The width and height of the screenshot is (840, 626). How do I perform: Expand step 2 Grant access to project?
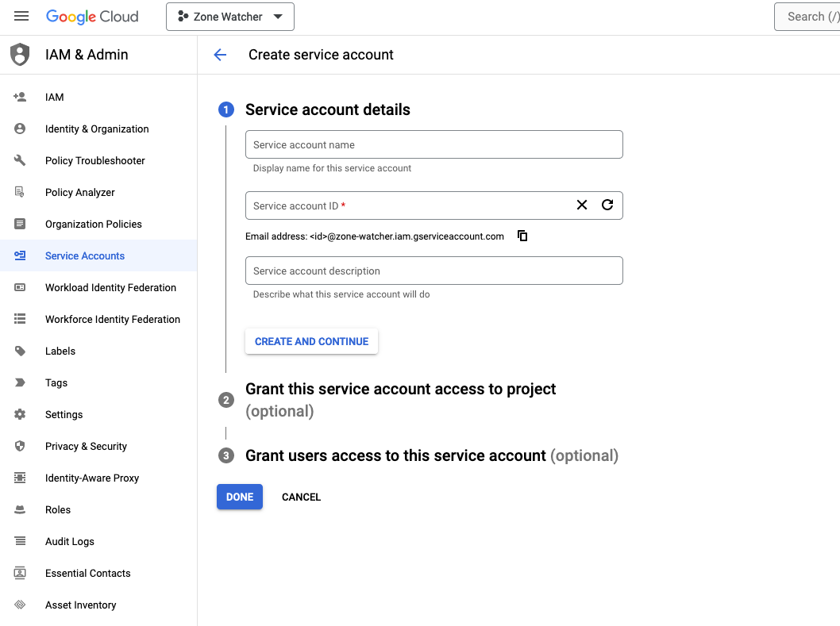coord(400,400)
